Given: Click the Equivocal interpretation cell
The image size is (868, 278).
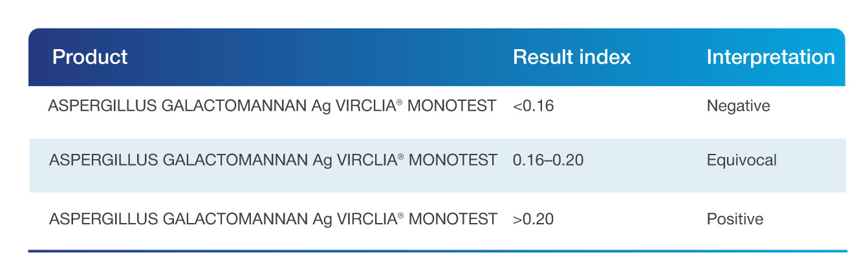Looking at the screenshot, I should click(x=742, y=160).
